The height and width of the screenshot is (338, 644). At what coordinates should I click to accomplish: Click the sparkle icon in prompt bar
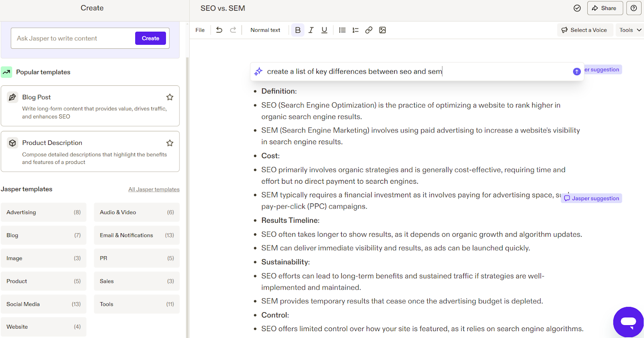(258, 71)
